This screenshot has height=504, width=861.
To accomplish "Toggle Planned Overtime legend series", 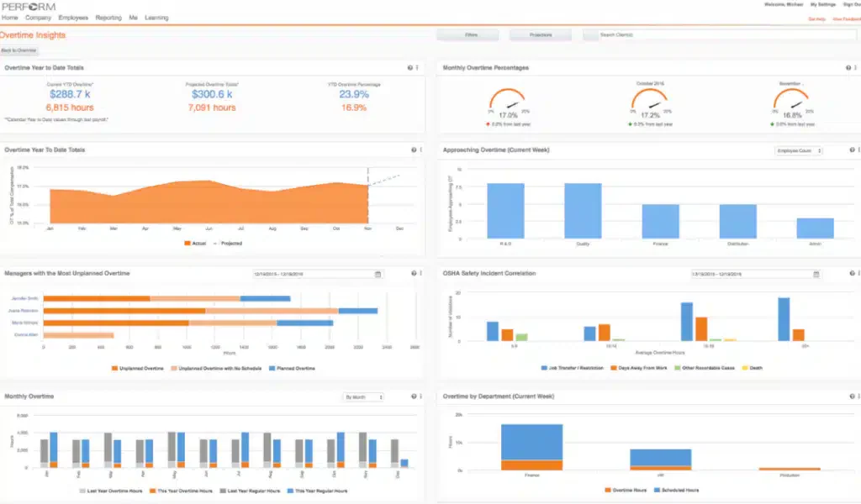I will point(292,369).
